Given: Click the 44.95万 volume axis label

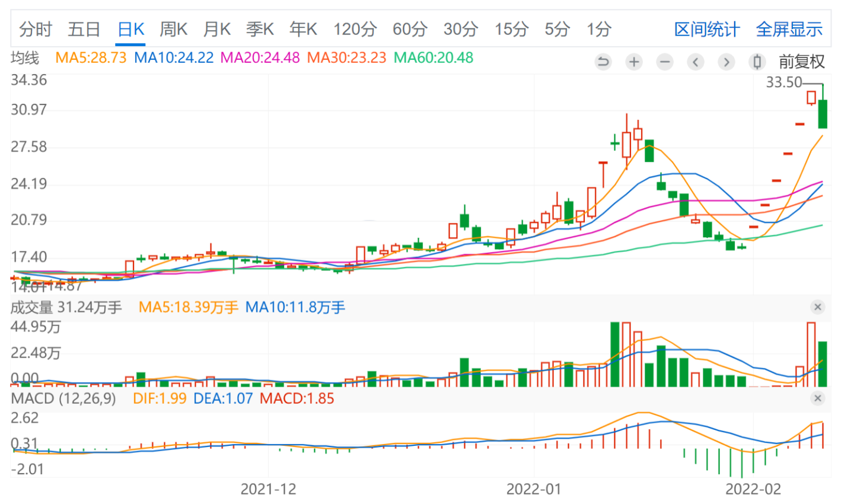Looking at the screenshot, I should 36,327.
